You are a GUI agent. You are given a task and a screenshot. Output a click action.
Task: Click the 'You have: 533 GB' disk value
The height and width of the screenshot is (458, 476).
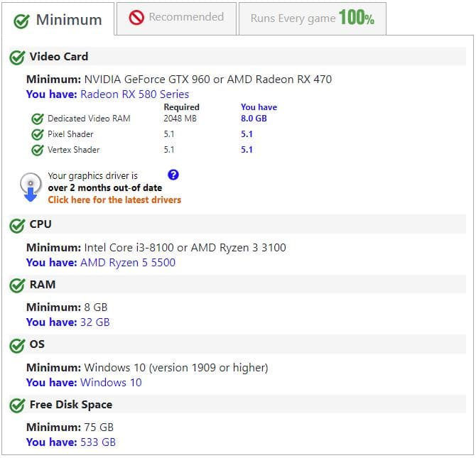(x=71, y=442)
